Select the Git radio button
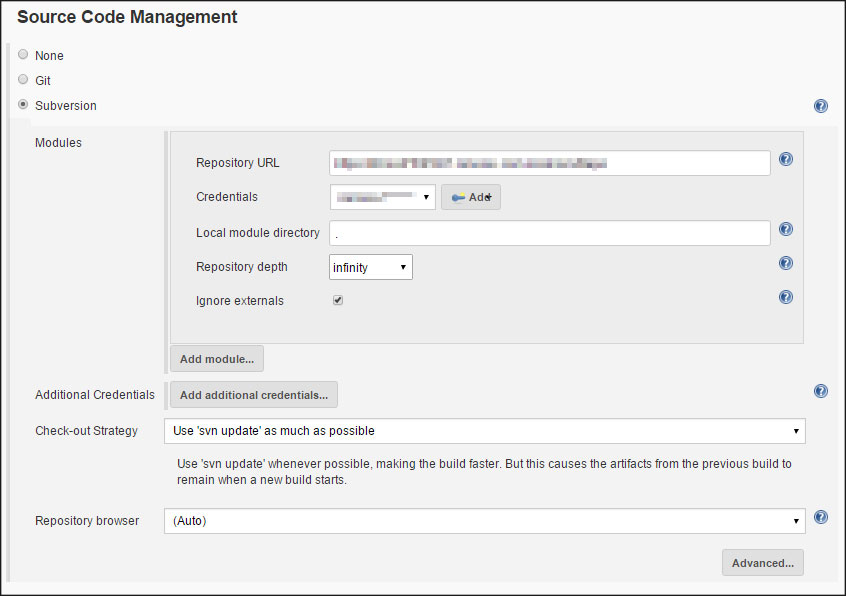Viewport: 846px width, 596px height. (23, 79)
